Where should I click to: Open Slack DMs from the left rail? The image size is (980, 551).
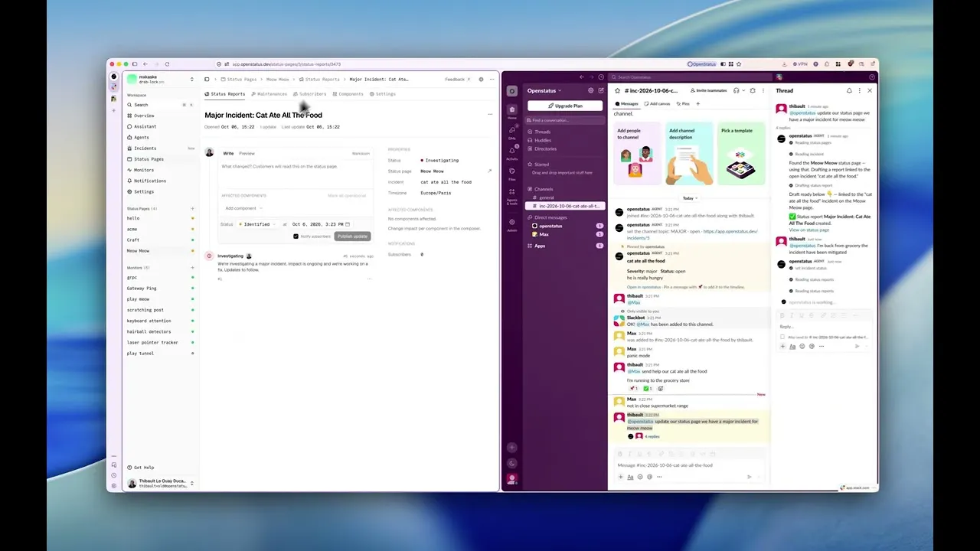coord(512,131)
